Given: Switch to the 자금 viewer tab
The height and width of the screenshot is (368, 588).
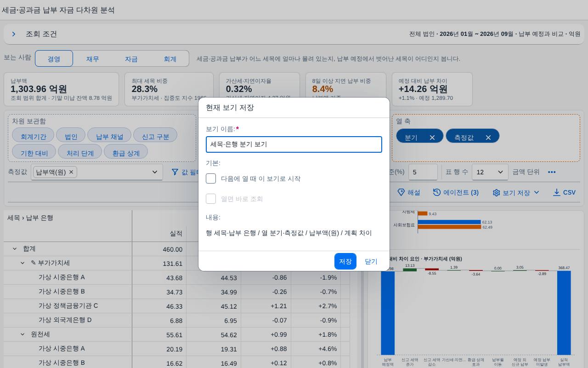Looking at the screenshot, I should pos(131,59).
